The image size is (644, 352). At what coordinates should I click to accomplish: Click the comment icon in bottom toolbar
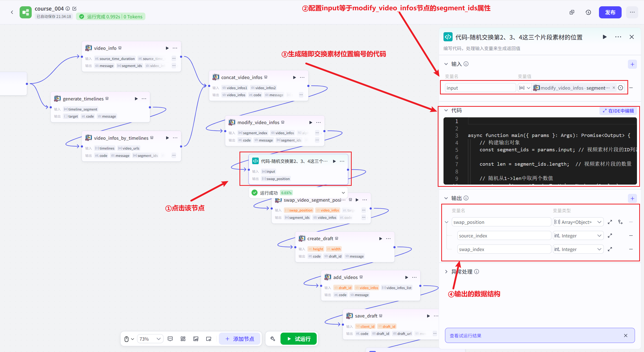tap(170, 339)
